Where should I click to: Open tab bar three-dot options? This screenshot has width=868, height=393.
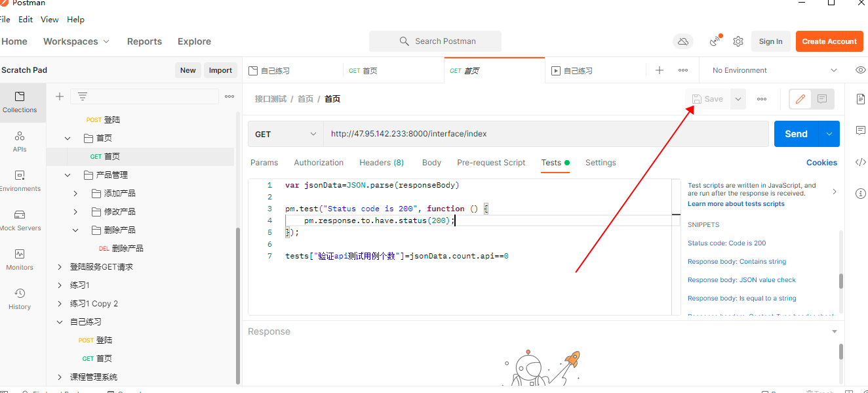(x=683, y=70)
